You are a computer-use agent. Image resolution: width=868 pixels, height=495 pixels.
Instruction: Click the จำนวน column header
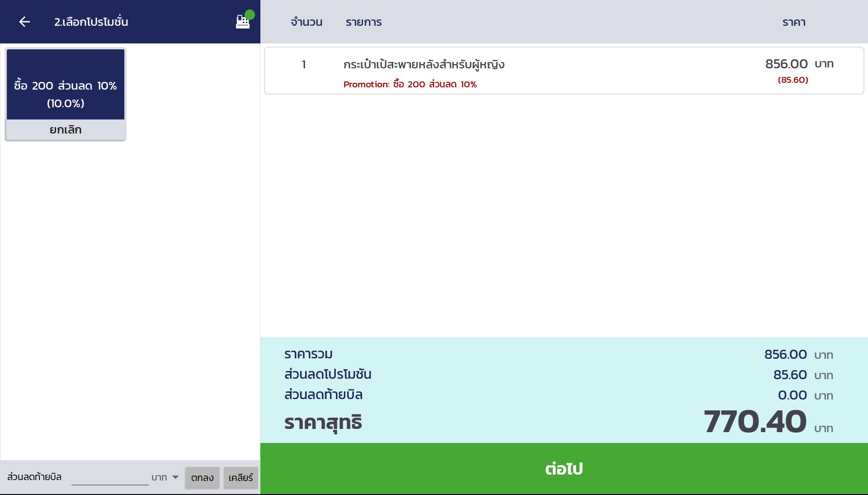pos(307,22)
